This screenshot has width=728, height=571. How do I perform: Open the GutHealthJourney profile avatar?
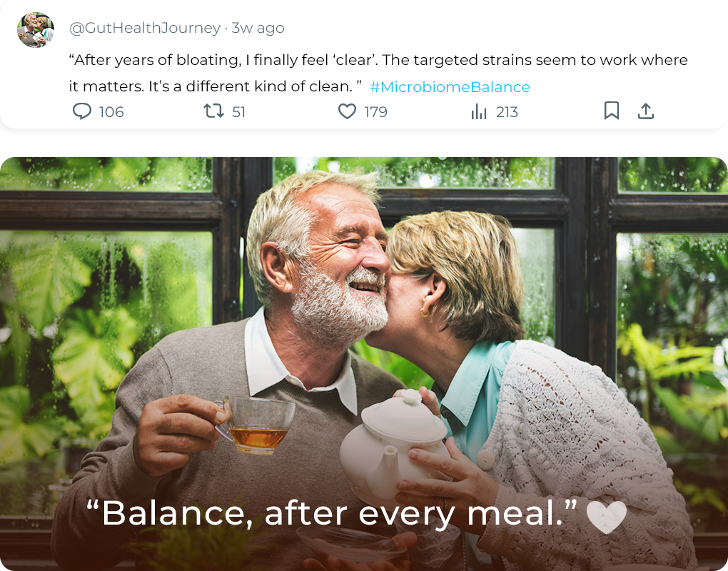click(x=35, y=30)
